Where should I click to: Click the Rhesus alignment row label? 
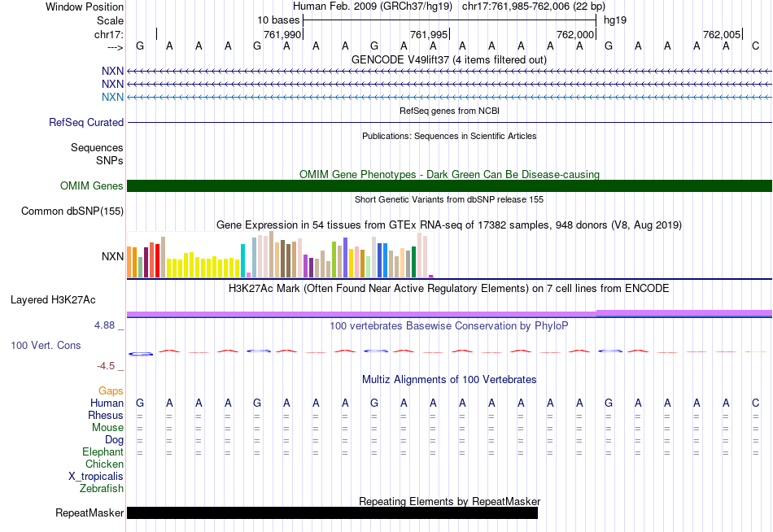click(106, 416)
